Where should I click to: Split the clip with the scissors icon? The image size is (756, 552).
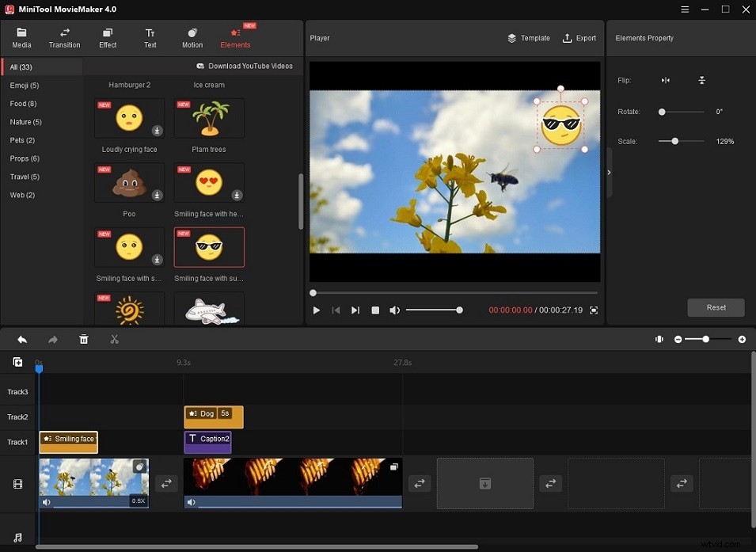[x=114, y=339]
